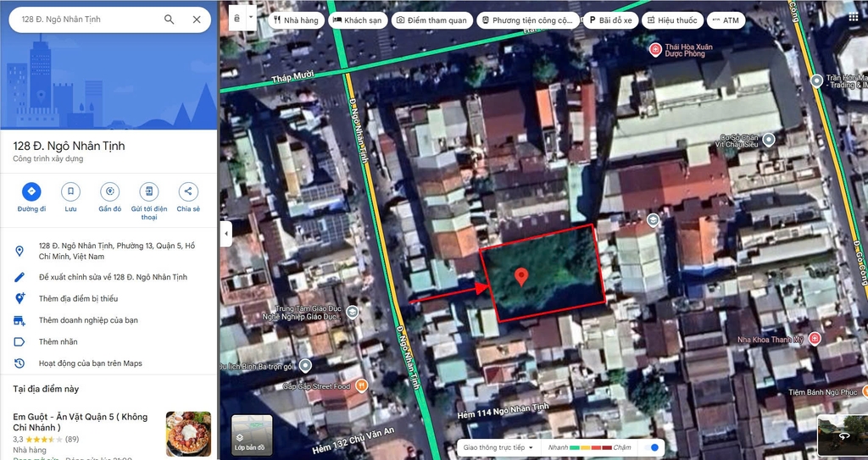
Task: Click Thêm doanh nghiệp của bạn
Action: click(88, 320)
